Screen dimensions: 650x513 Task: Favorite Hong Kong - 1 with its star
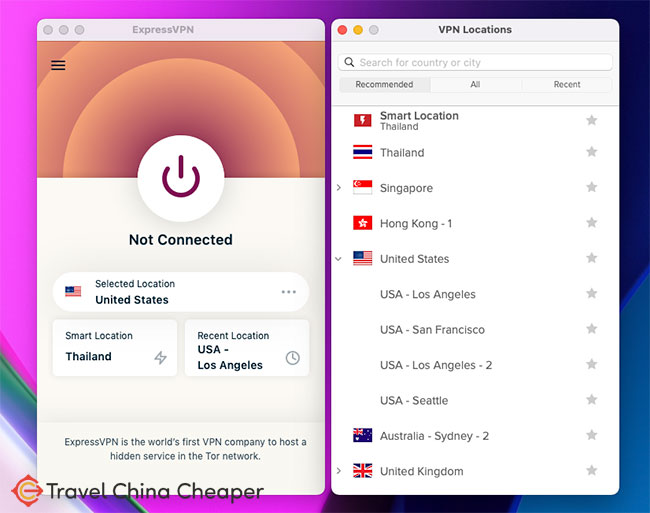coord(592,223)
